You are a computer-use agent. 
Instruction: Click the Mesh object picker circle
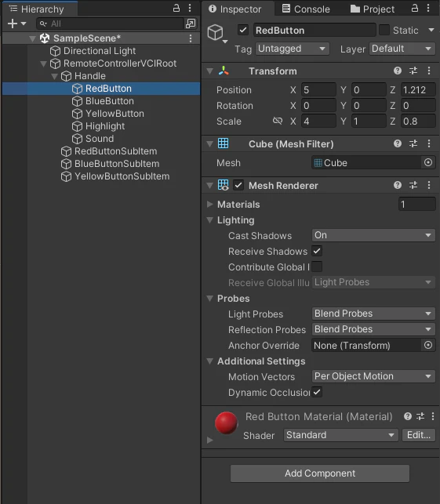point(428,162)
